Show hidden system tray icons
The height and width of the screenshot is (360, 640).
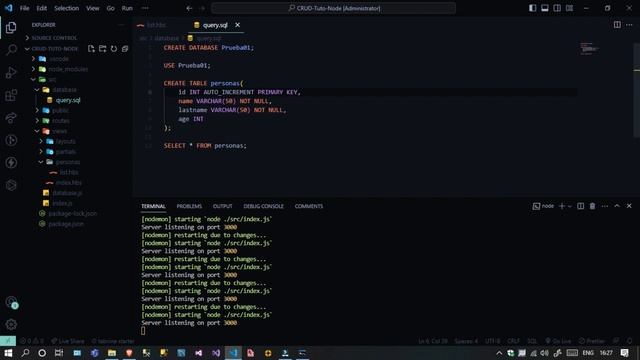[499, 353]
